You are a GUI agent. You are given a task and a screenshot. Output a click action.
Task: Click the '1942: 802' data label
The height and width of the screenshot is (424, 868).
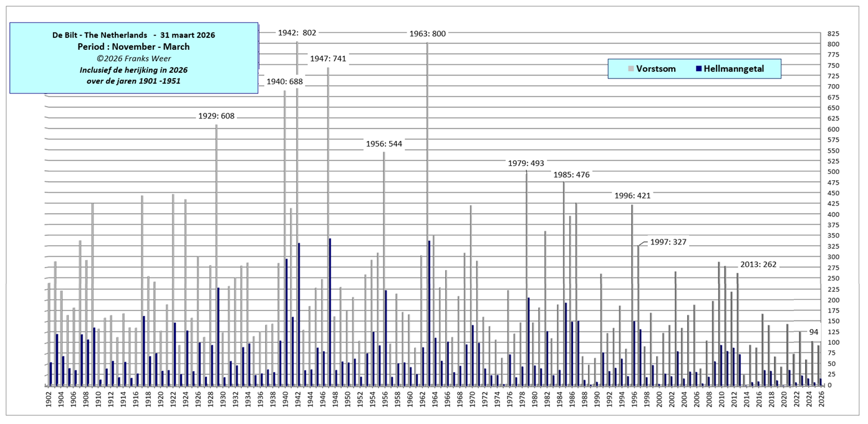coord(297,33)
